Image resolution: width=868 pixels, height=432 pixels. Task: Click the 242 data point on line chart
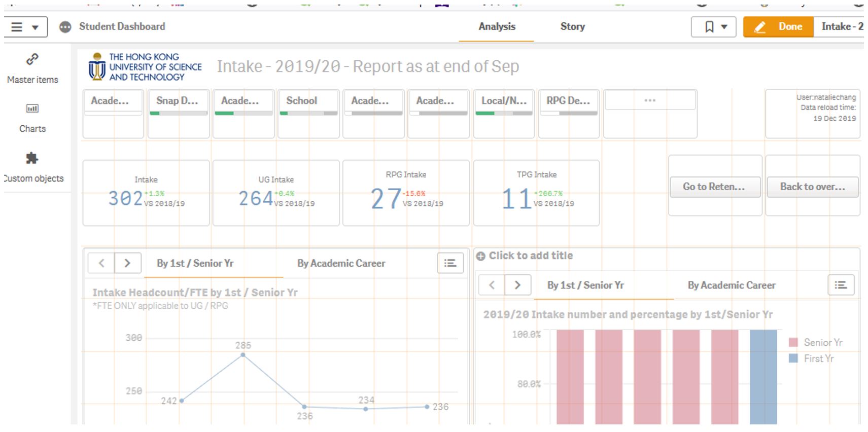[182, 401]
